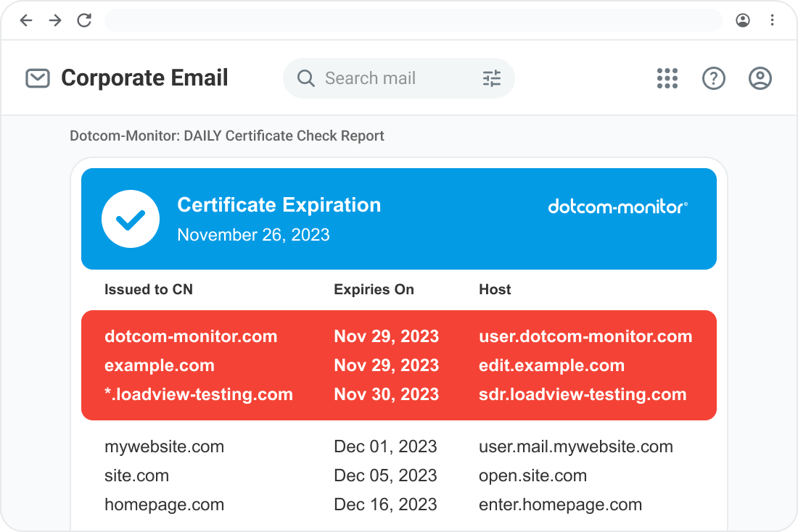The image size is (798, 532).
Task: Click the browser forward arrow
Action: [x=55, y=20]
